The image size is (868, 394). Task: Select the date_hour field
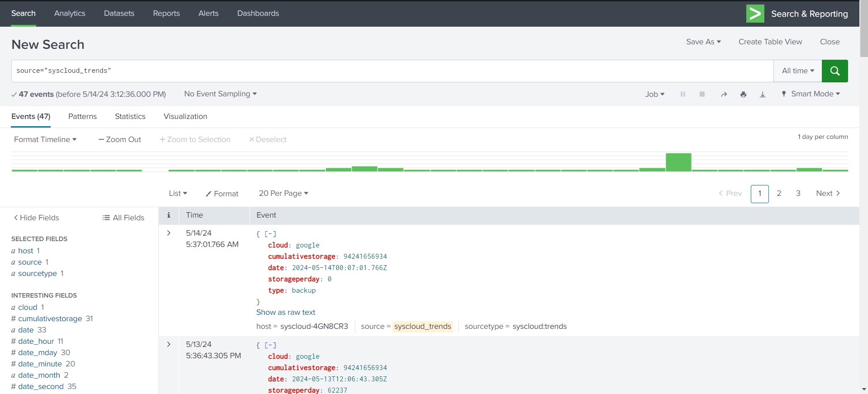[x=36, y=341]
